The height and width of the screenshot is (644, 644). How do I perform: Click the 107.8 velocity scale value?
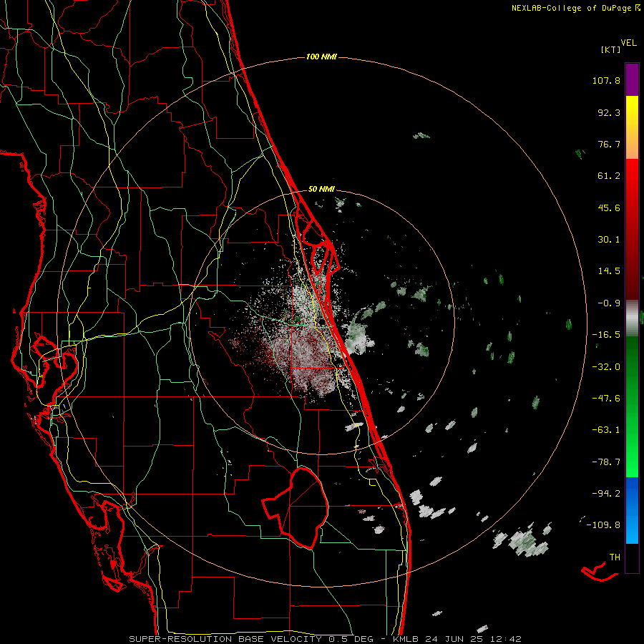606,80
